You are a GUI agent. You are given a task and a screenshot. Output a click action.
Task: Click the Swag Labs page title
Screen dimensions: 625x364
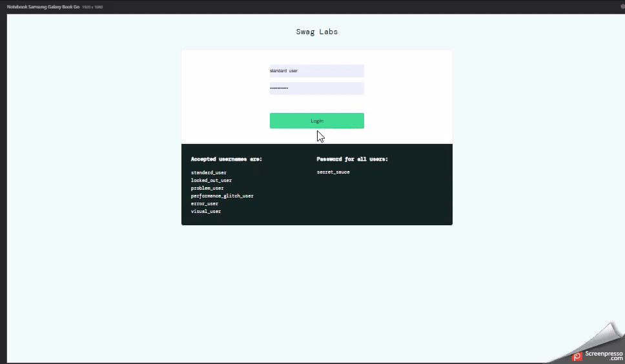[x=317, y=32]
